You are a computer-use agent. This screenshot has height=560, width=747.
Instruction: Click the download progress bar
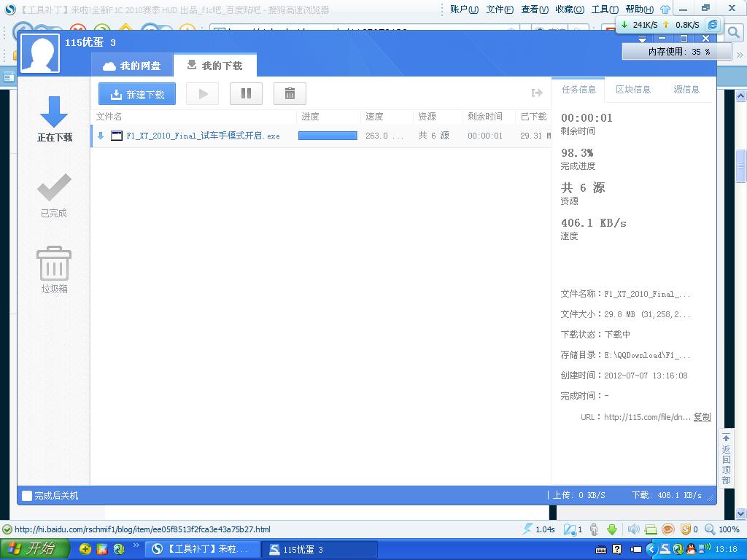(x=328, y=136)
